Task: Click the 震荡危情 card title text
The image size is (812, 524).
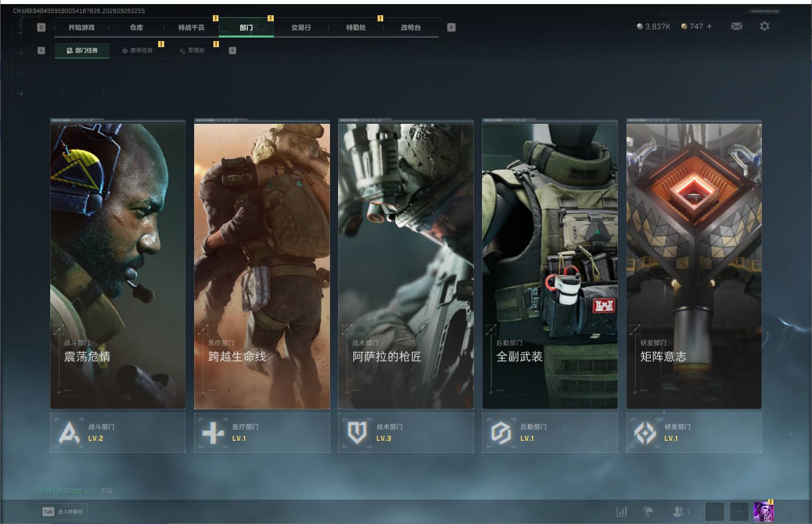Action: [x=87, y=357]
